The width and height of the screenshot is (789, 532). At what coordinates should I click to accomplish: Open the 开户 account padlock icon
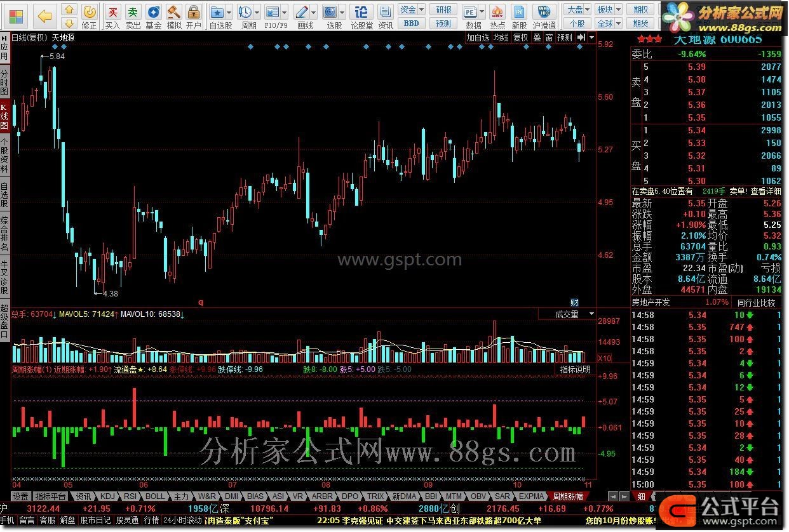(x=194, y=16)
